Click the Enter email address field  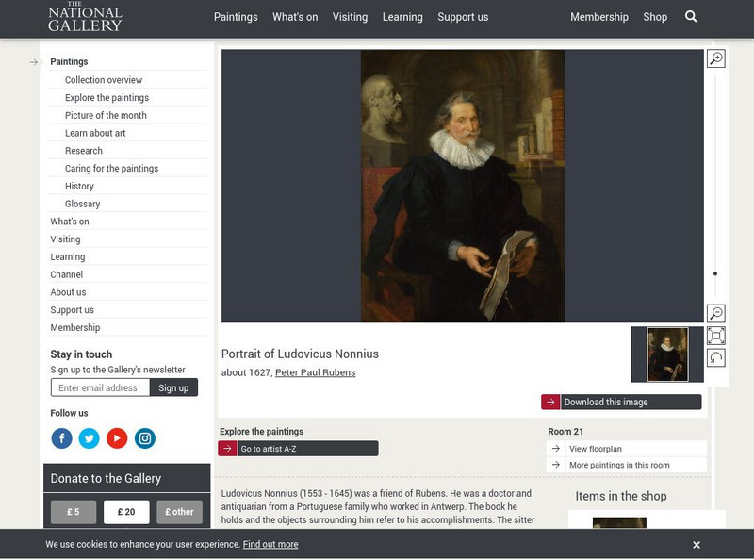click(x=101, y=387)
